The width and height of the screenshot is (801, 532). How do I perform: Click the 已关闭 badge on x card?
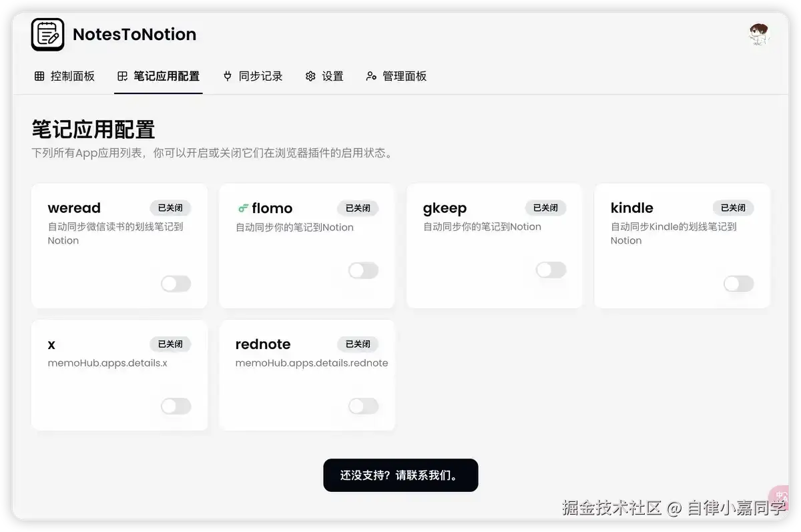click(x=170, y=344)
